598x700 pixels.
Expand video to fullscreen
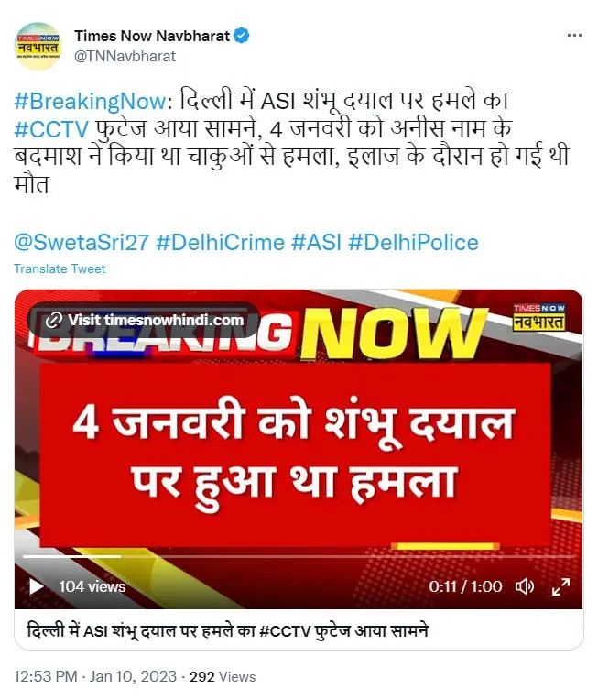pos(560,586)
